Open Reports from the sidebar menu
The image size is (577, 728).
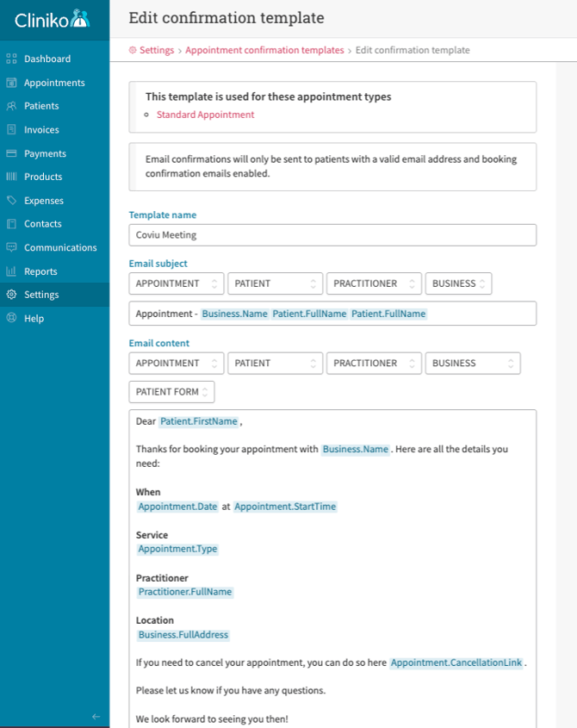[40, 271]
